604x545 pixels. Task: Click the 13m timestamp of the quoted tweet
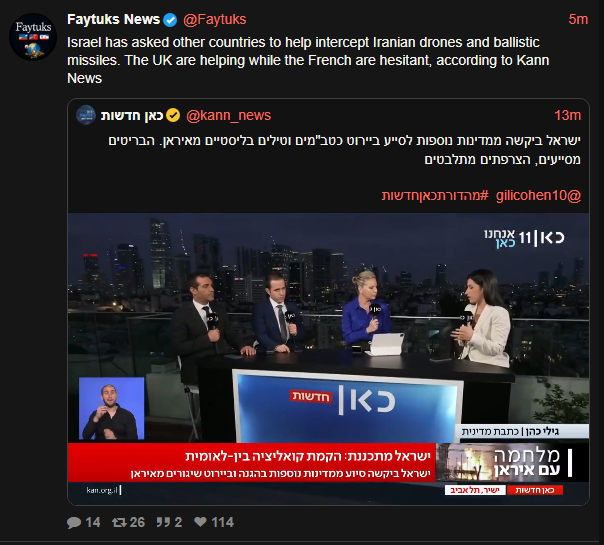pyautogui.click(x=567, y=115)
